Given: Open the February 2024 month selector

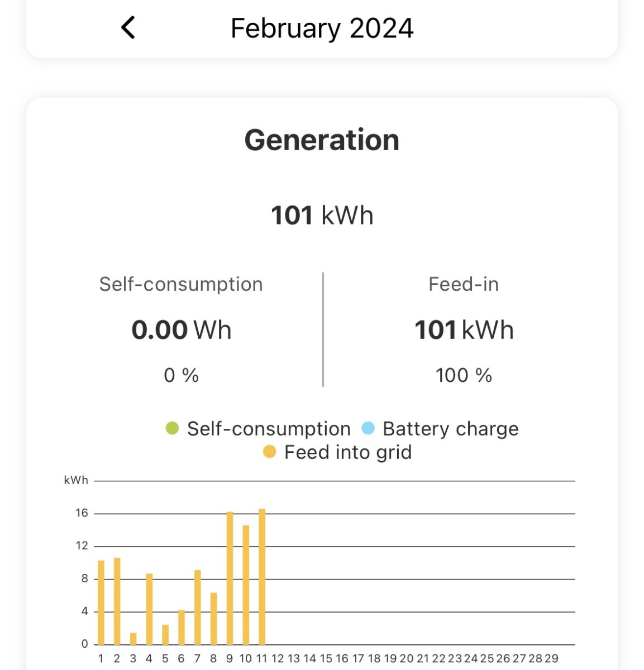Looking at the screenshot, I should (x=322, y=28).
